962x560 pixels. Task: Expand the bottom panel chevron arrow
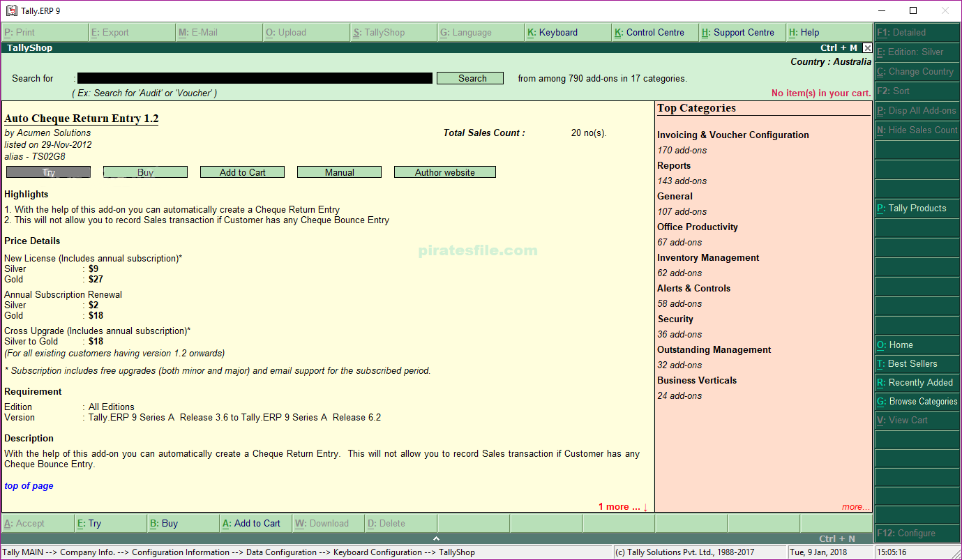click(436, 538)
